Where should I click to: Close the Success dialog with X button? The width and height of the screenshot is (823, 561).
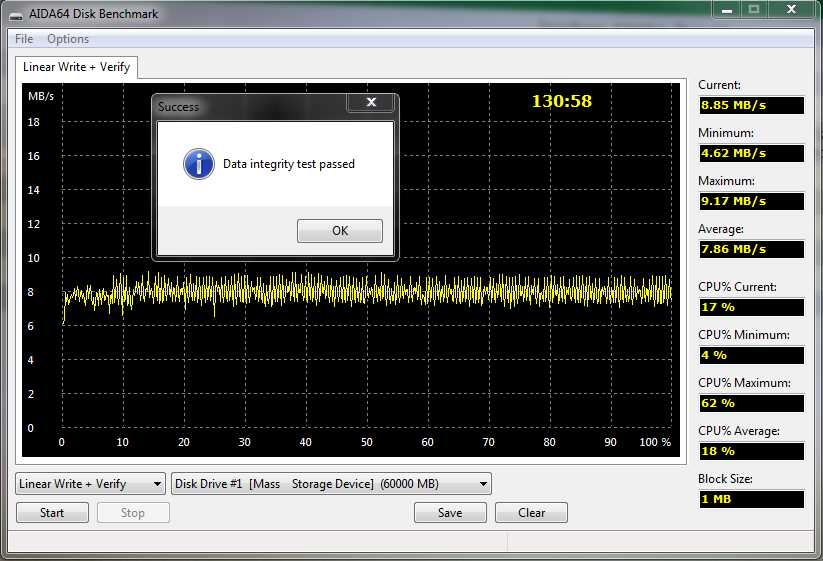[371, 103]
